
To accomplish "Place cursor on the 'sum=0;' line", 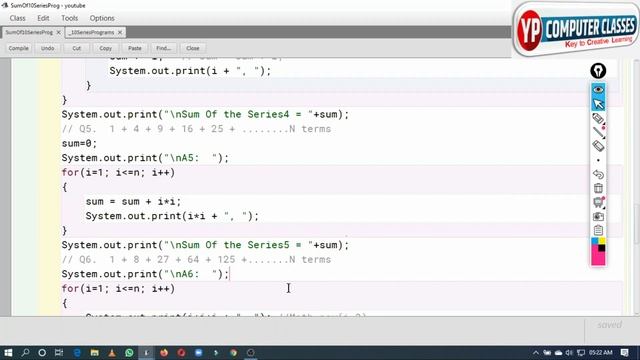I will 79,144.
